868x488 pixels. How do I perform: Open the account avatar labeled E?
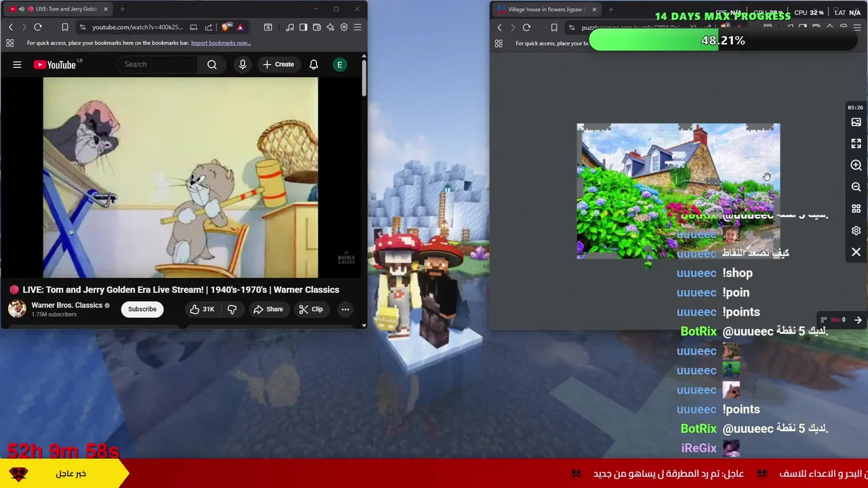click(x=340, y=64)
